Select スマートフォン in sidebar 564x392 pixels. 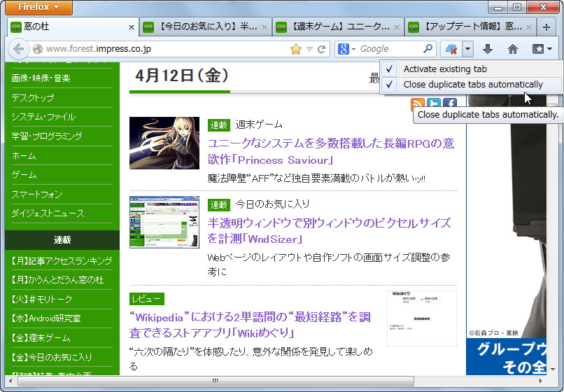(x=36, y=195)
